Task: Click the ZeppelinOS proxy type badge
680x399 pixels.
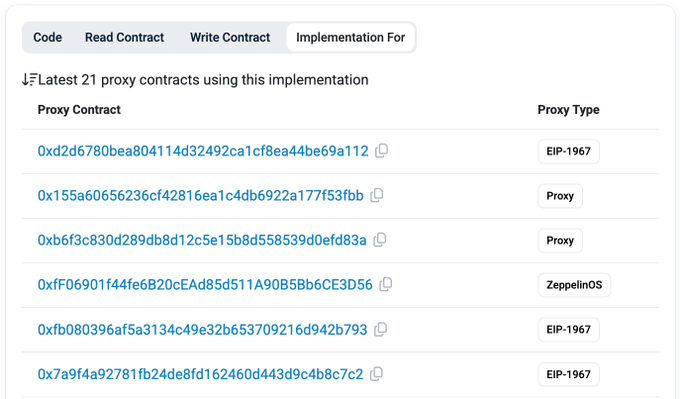Action: tap(574, 285)
